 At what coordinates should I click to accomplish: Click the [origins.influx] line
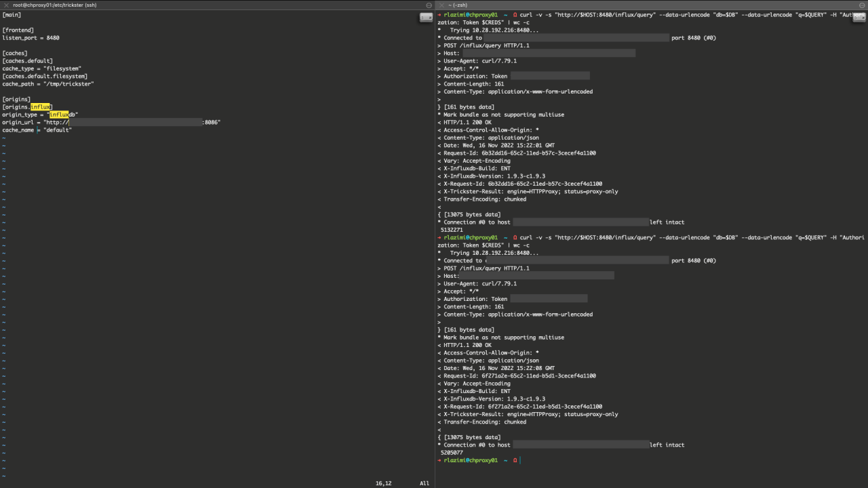click(x=27, y=107)
